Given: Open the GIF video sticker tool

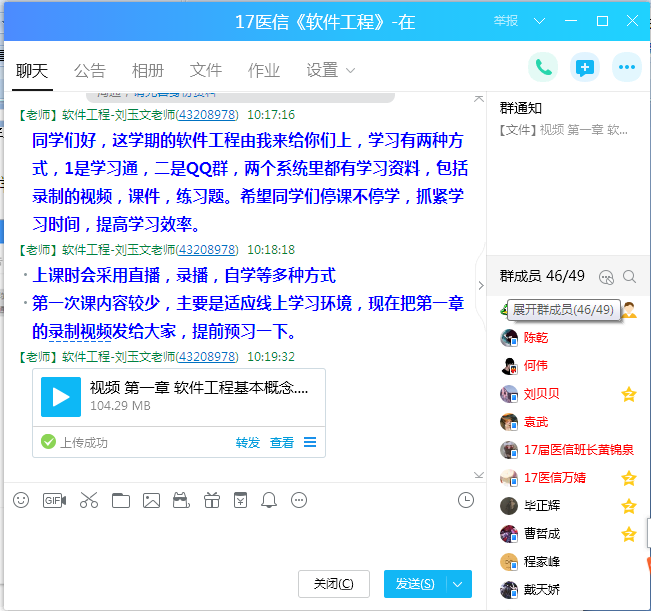Looking at the screenshot, I should coord(54,500).
